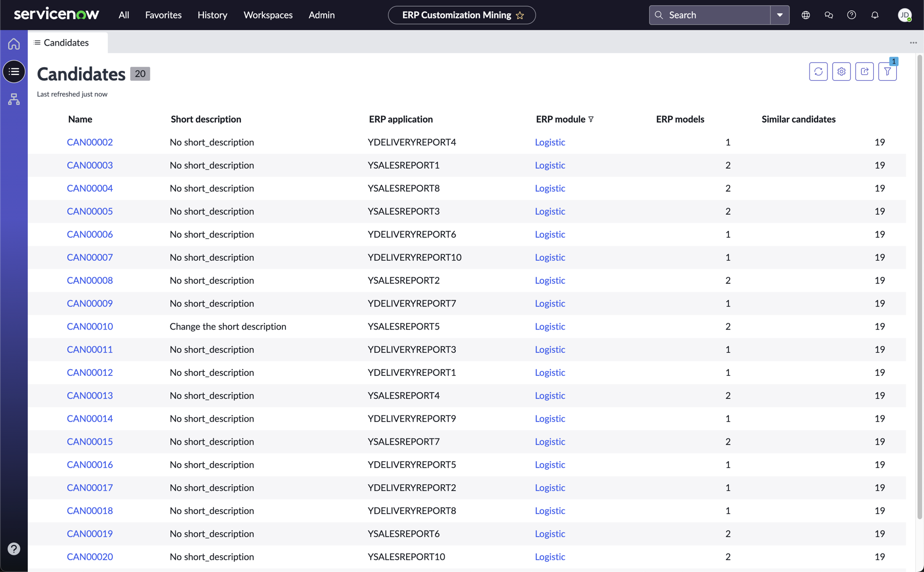Go to the home icon in sidebar
This screenshot has width=924, height=572.
(14, 44)
